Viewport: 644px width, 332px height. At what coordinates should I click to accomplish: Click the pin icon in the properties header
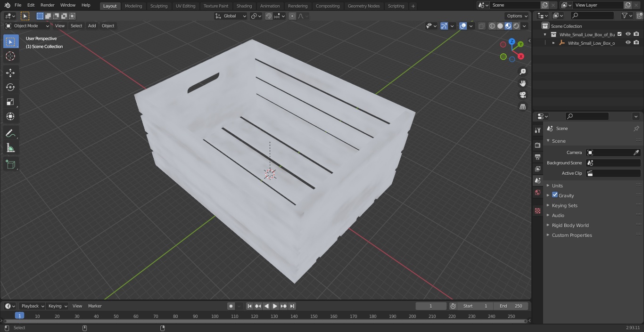636,129
